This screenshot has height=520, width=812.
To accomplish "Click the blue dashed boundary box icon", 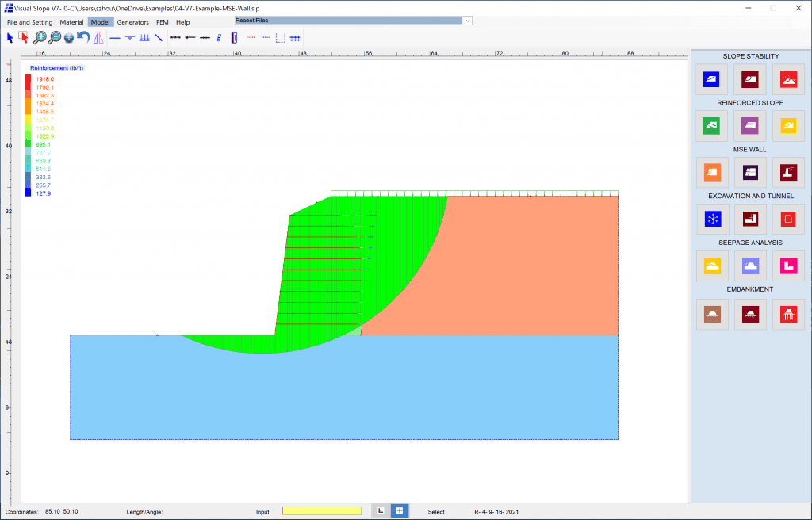I will click(x=280, y=38).
